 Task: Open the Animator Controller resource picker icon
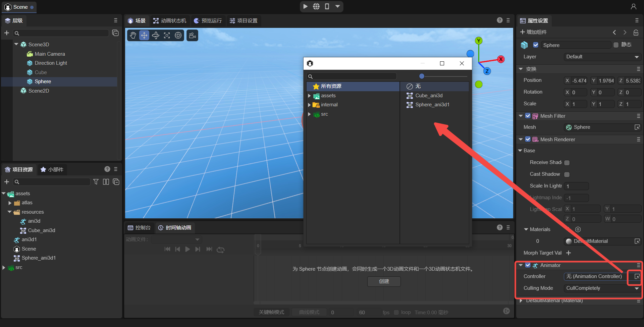point(637,276)
